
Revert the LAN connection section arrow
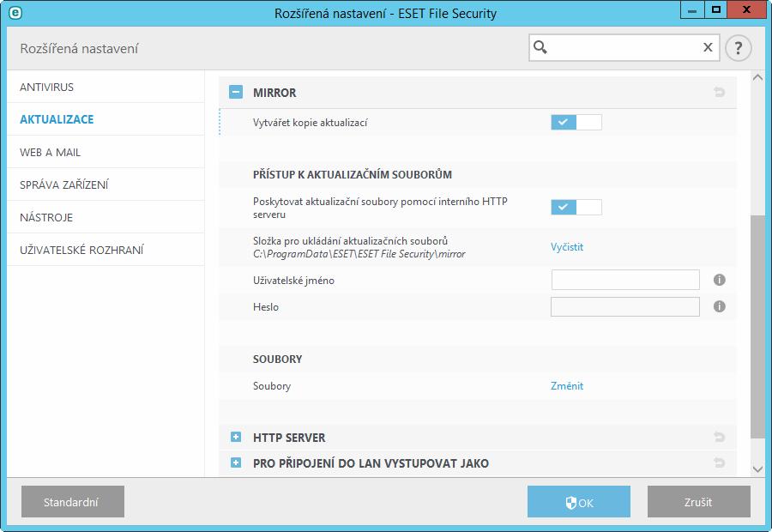coord(719,462)
